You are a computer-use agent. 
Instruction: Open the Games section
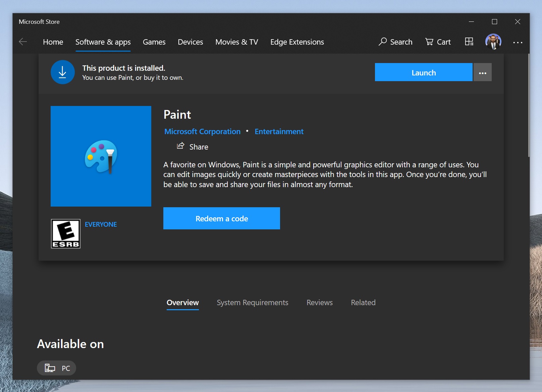(154, 42)
